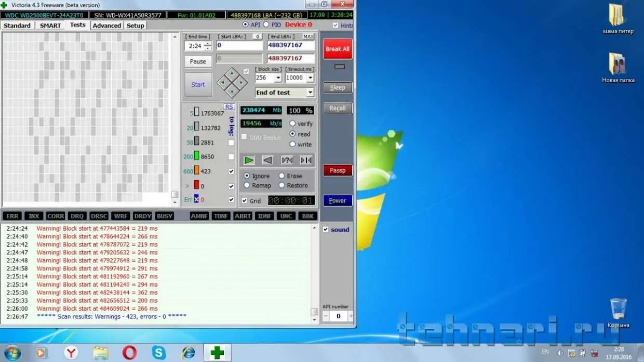Viewport: 644px width, 362px height.
Task: Click the MAX button above End LBA
Action: 308,36
